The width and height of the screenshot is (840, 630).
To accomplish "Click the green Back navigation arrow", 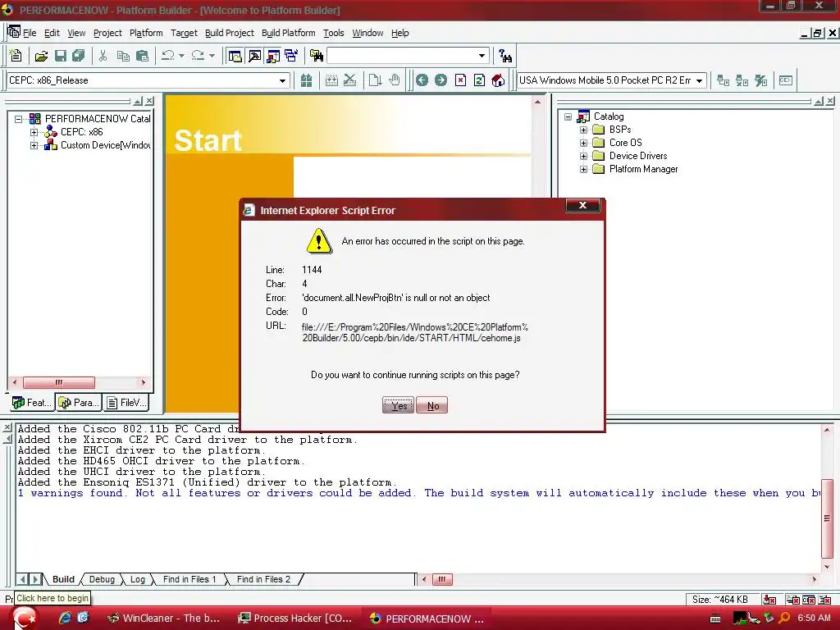I will (x=422, y=80).
